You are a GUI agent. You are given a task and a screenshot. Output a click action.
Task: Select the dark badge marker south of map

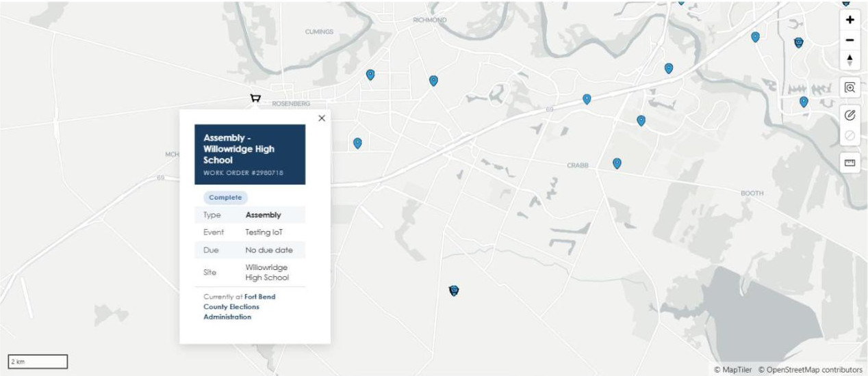pyautogui.click(x=453, y=291)
